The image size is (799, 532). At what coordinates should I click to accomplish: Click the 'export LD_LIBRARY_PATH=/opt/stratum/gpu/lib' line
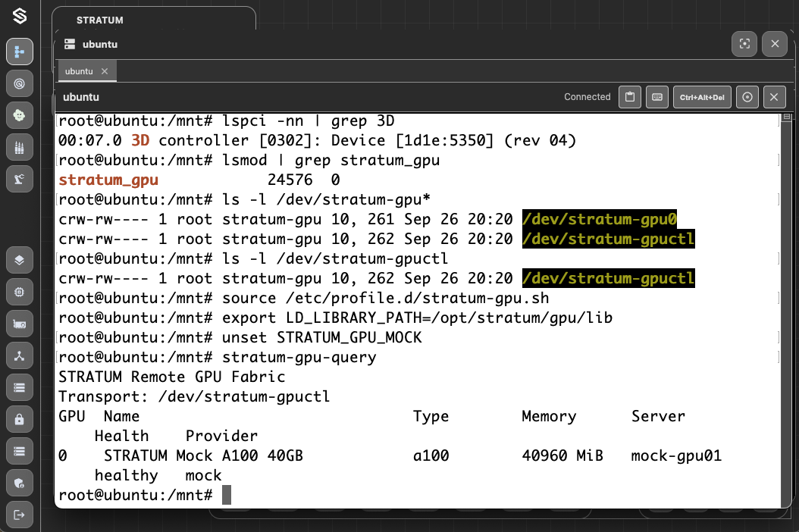pos(418,318)
